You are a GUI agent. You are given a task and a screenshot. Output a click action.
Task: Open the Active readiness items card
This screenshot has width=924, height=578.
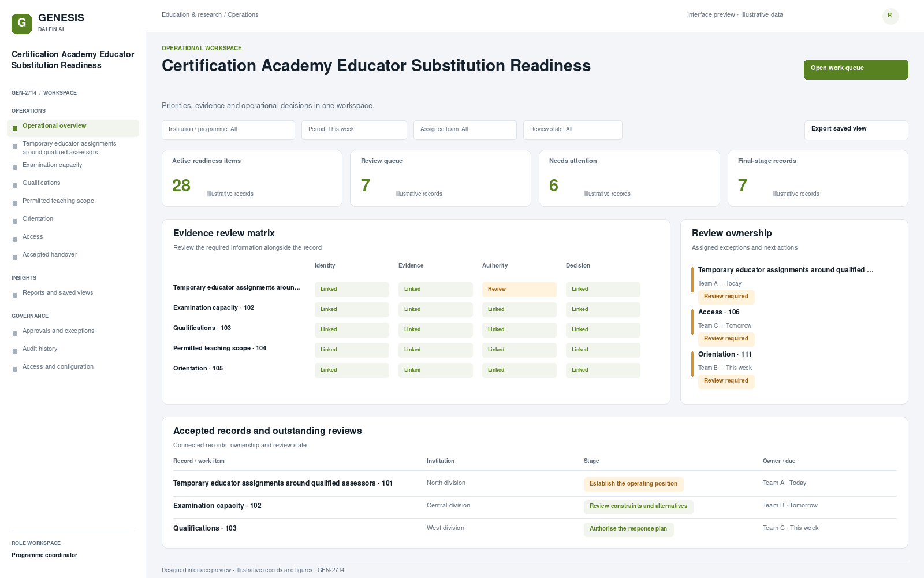[x=252, y=178]
